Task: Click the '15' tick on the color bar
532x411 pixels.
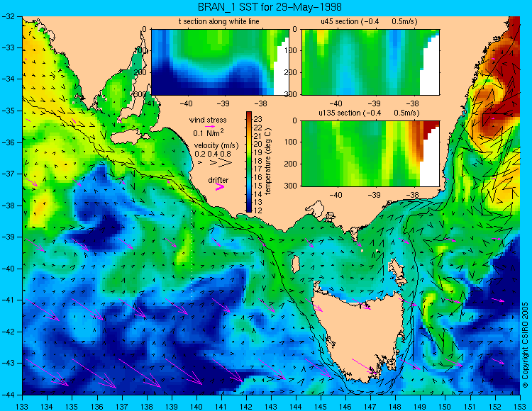Action: [258, 186]
